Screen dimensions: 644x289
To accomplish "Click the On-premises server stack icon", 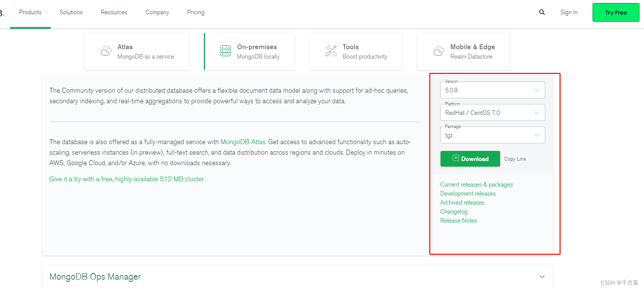I will (x=226, y=51).
